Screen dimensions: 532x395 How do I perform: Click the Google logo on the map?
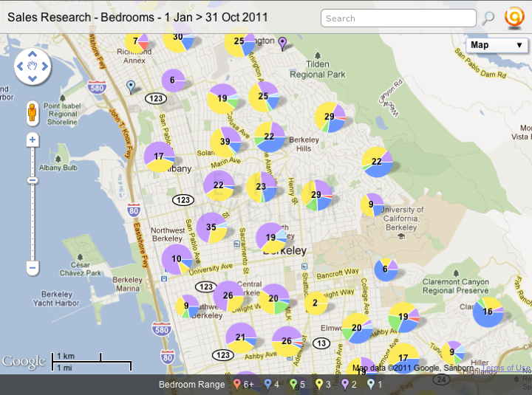(x=24, y=362)
